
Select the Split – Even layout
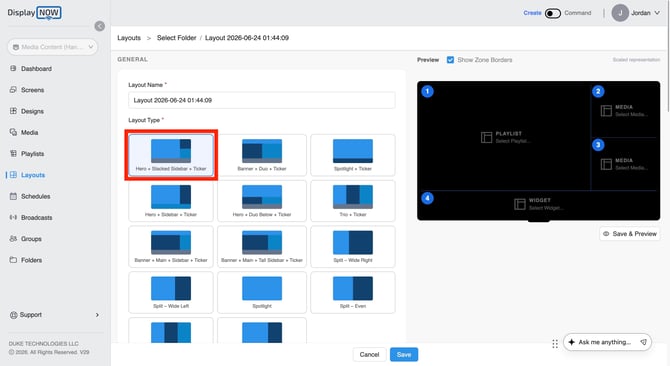(353, 293)
